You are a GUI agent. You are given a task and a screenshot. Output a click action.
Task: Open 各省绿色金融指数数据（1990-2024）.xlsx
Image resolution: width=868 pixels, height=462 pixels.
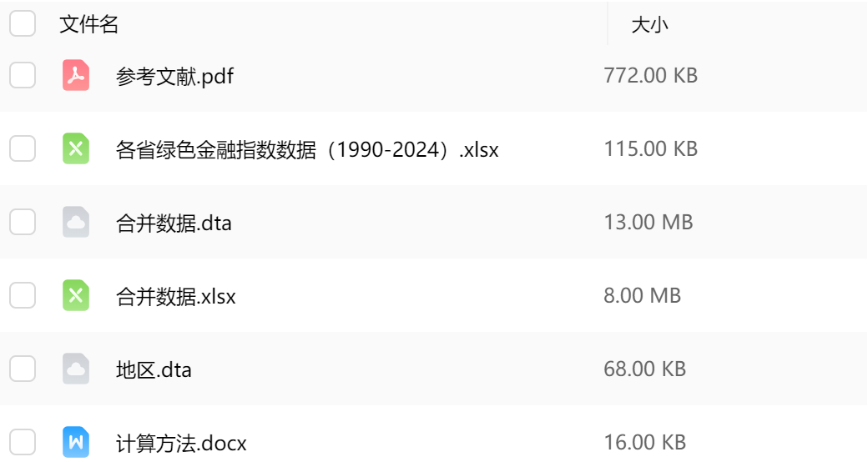pos(307,150)
